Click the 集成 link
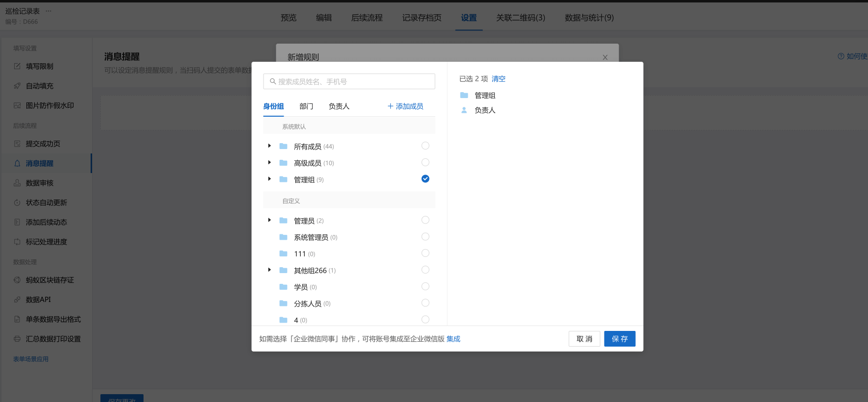 [x=454, y=339]
